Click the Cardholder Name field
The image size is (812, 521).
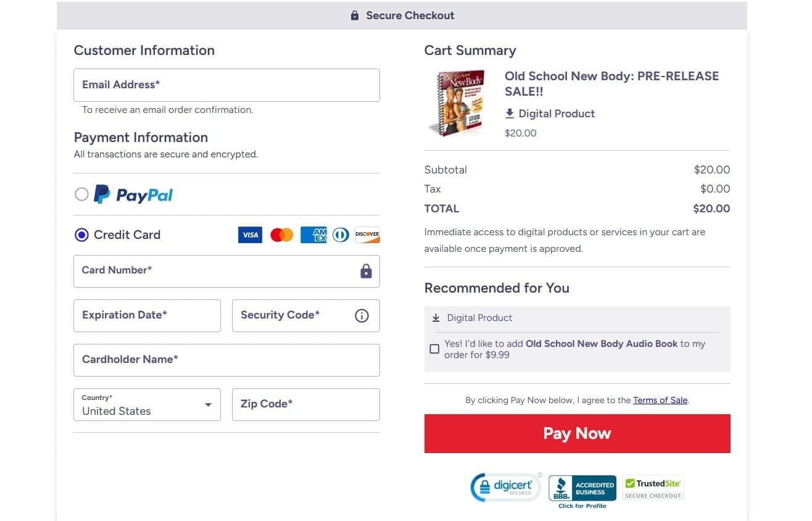tap(226, 360)
